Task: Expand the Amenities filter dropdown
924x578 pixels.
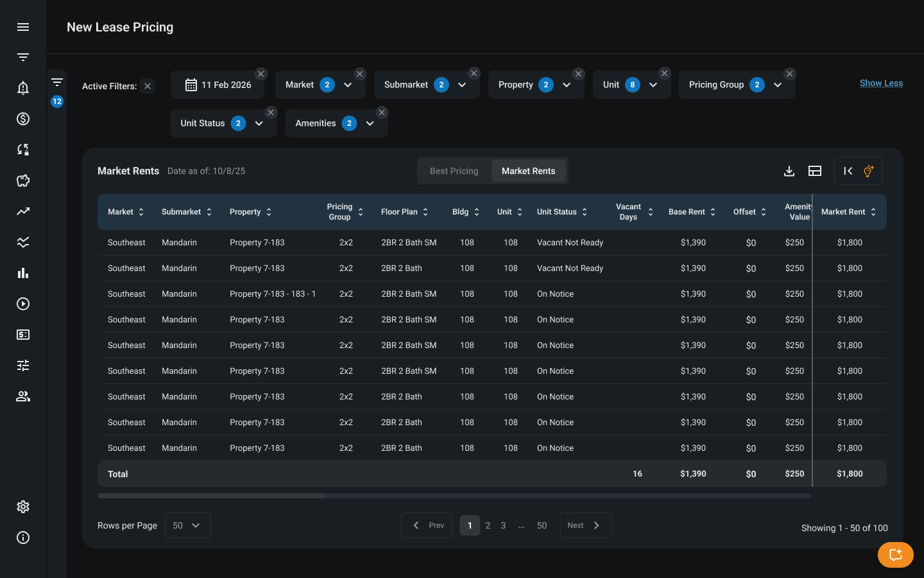Action: click(370, 123)
